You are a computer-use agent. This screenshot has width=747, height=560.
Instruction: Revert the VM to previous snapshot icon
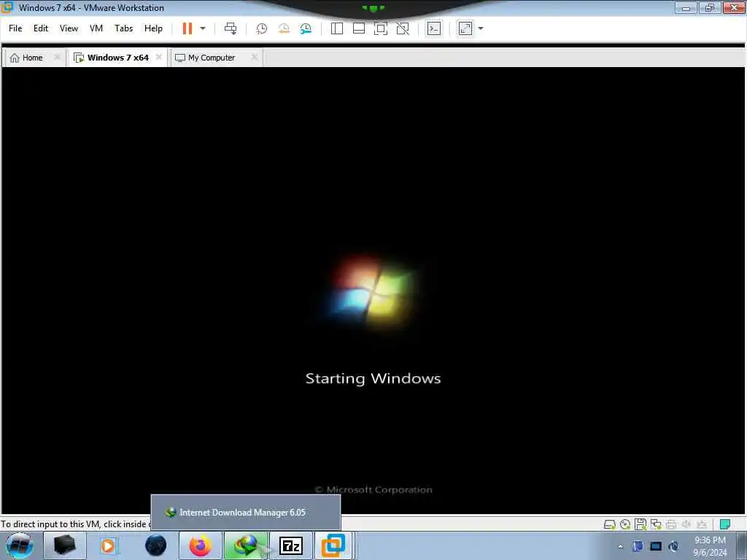284,28
